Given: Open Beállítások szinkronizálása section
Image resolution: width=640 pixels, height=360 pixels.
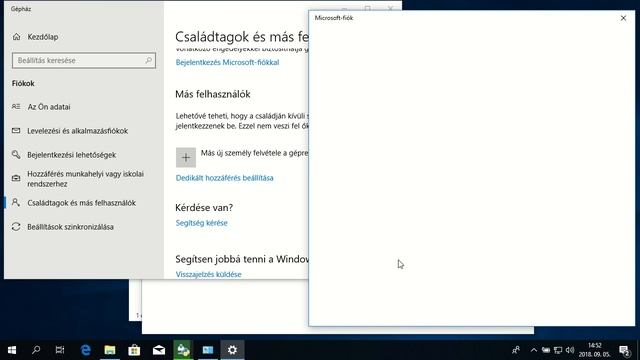Looking at the screenshot, I should 70,227.
